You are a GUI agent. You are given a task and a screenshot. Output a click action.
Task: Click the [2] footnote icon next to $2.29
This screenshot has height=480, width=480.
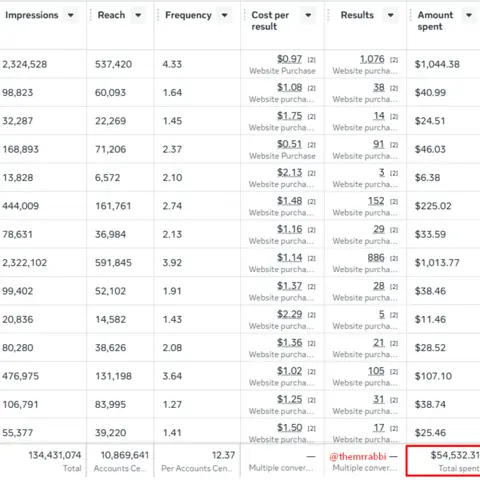pos(311,315)
